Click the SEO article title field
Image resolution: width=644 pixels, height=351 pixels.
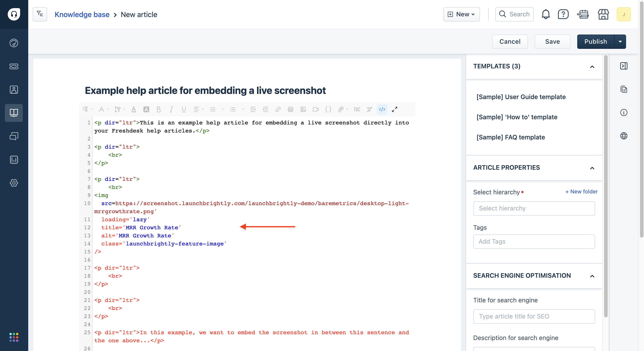click(534, 316)
